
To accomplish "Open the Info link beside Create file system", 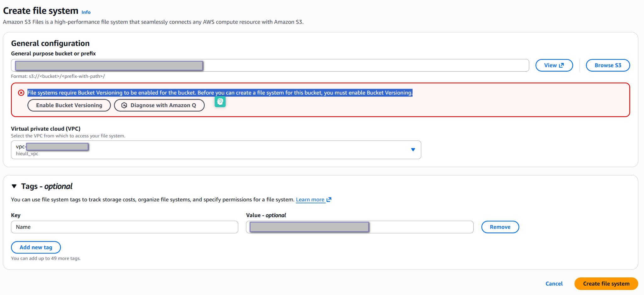I will point(86,12).
